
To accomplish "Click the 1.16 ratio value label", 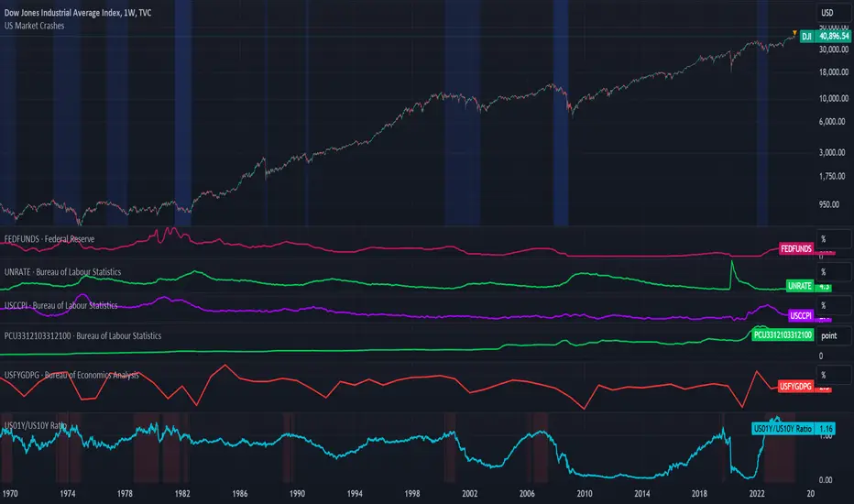I will point(826,428).
